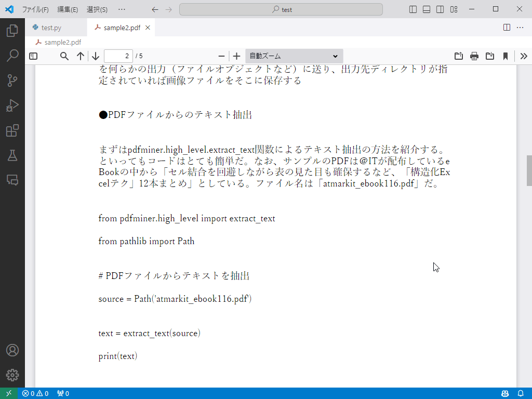Click the PDF page number field
This screenshot has height=399, width=532.
[x=118, y=56]
